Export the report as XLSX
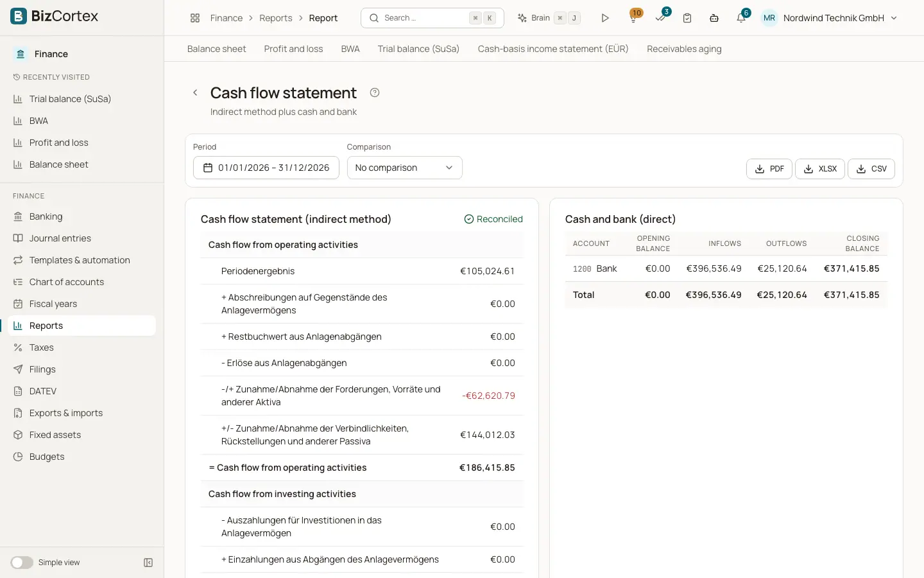The height and width of the screenshot is (578, 924). [x=819, y=169]
